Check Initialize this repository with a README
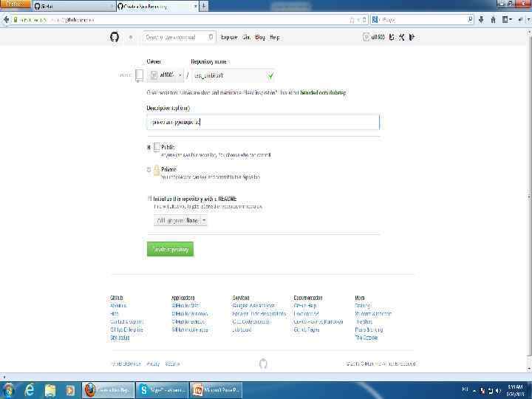This screenshot has width=532, height=399. [149, 198]
